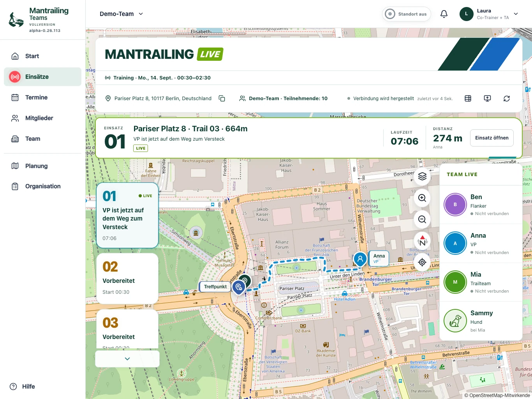Select Einsatz 02 Vorbereitet card

point(127,279)
